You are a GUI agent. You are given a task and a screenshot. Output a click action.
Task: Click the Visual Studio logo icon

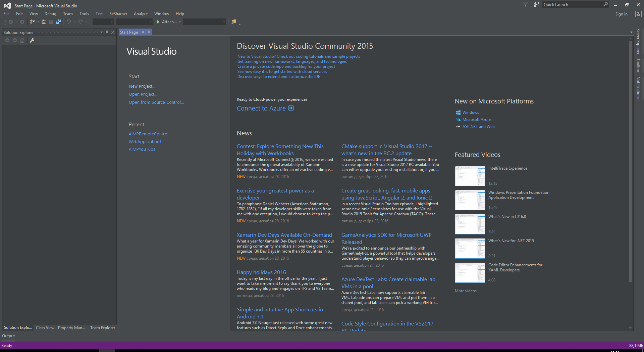click(x=7, y=6)
